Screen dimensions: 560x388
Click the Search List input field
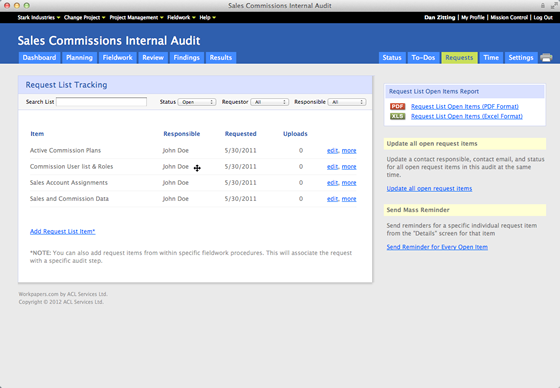(x=101, y=102)
